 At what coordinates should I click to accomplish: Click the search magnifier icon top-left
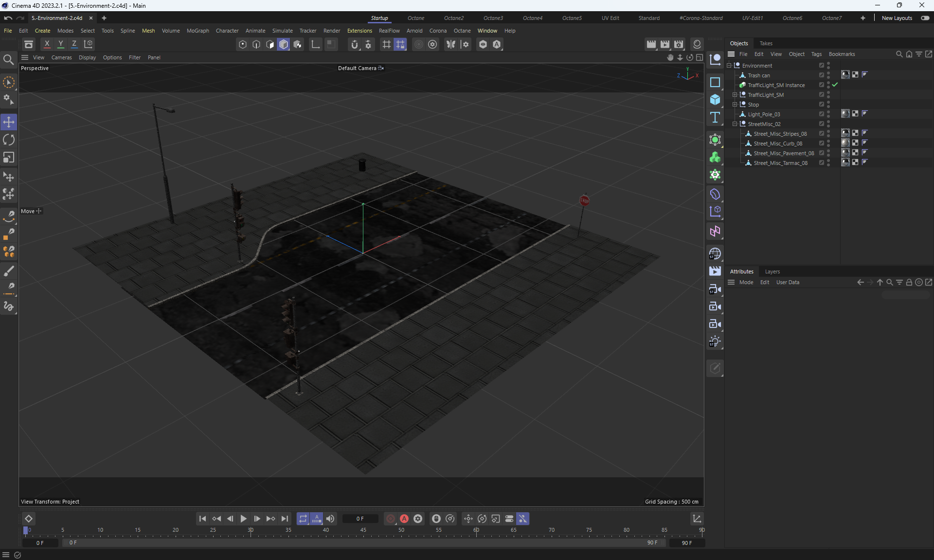[8, 59]
